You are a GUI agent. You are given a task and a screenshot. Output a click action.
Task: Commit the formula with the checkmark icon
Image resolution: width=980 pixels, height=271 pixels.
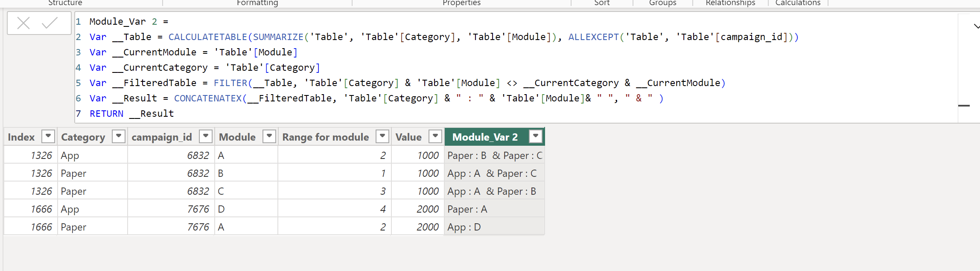click(x=50, y=23)
